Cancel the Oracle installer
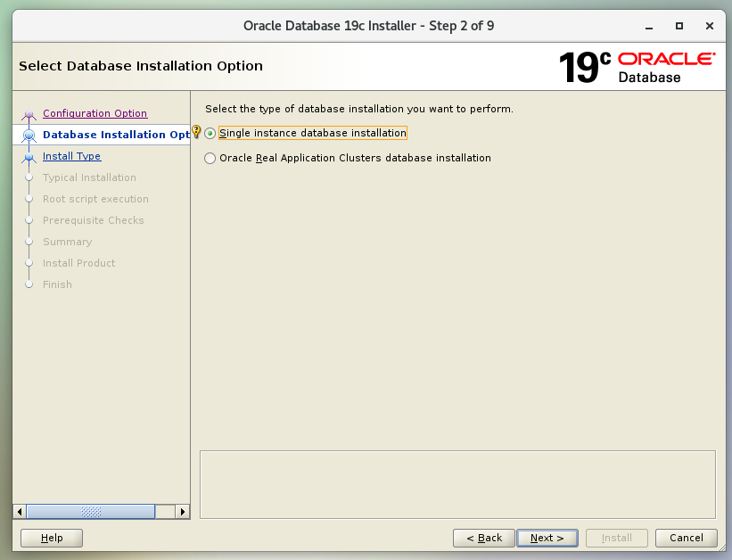The image size is (732, 560). (x=686, y=538)
